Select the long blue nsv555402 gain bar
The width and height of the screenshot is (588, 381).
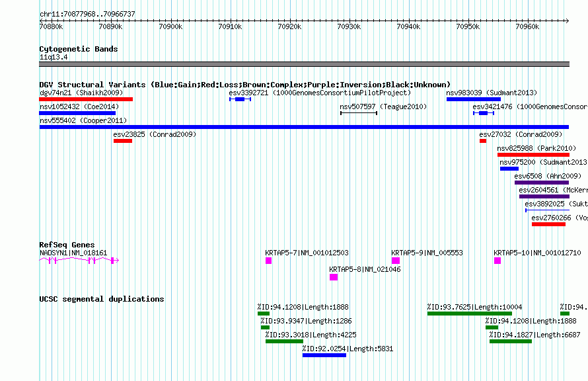[x=304, y=127]
